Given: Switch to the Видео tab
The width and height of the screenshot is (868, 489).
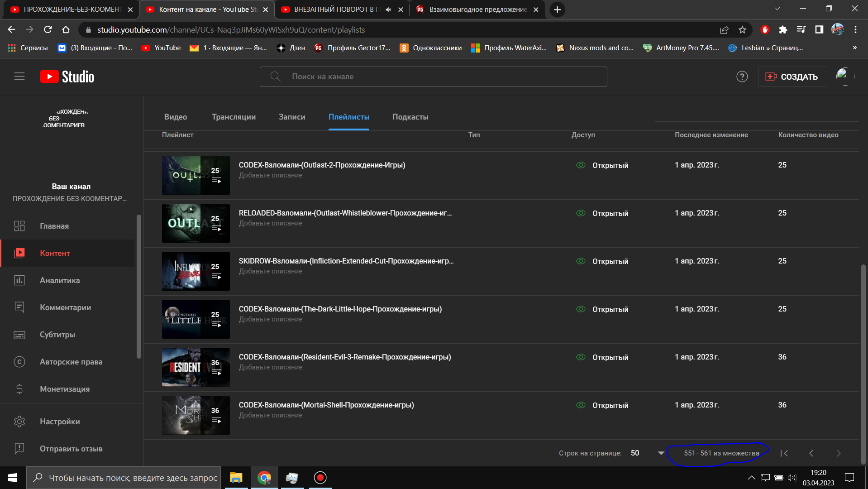Looking at the screenshot, I should coord(176,117).
